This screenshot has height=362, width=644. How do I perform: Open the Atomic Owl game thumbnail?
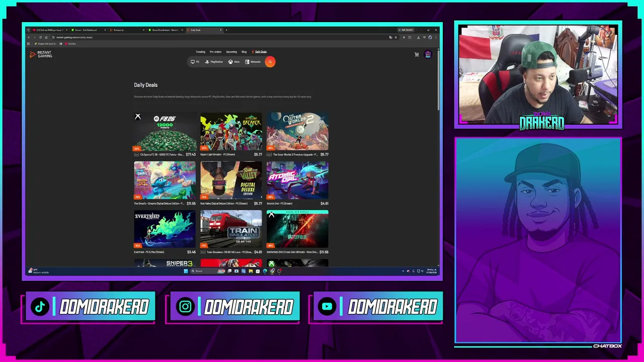[297, 180]
